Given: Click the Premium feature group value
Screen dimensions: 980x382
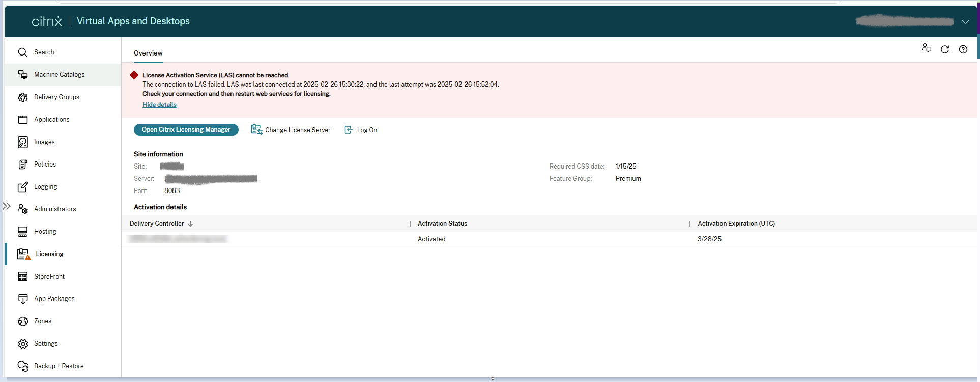Looking at the screenshot, I should (x=628, y=179).
